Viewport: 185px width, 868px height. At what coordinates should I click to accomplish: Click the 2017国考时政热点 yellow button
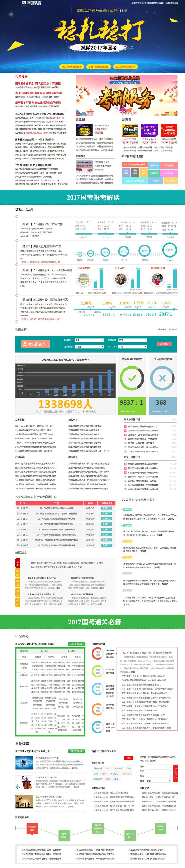coord(98,66)
